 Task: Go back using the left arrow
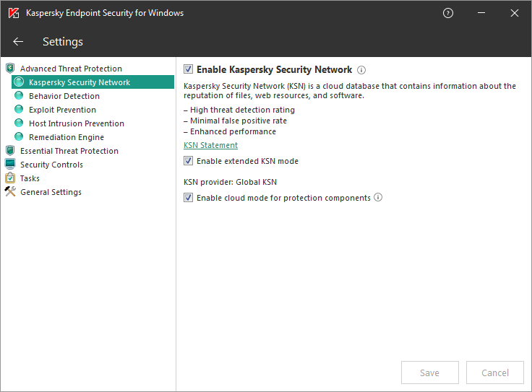pos(18,42)
